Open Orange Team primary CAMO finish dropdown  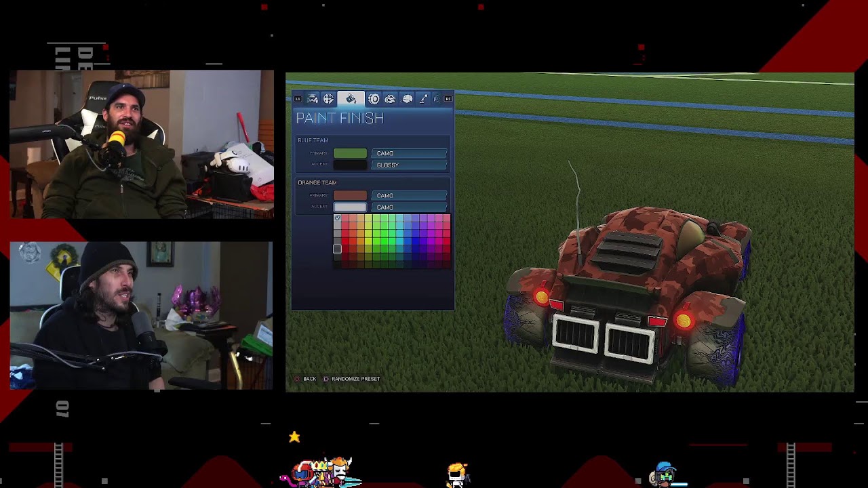(x=410, y=195)
